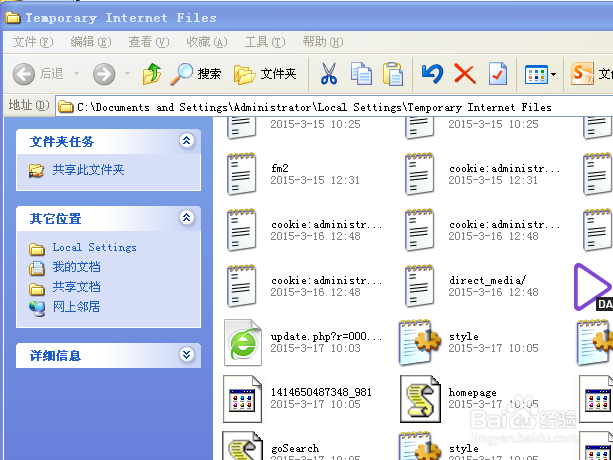The width and height of the screenshot is (613, 460).
Task: Open the 查看(V) menu
Action: click(x=149, y=41)
